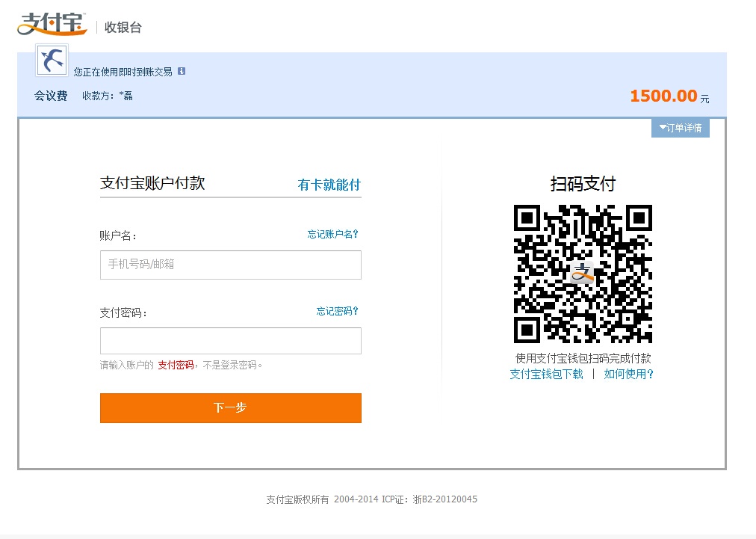Click the 收款方: *磊 payee text
This screenshot has width=756, height=539.
[x=107, y=96]
